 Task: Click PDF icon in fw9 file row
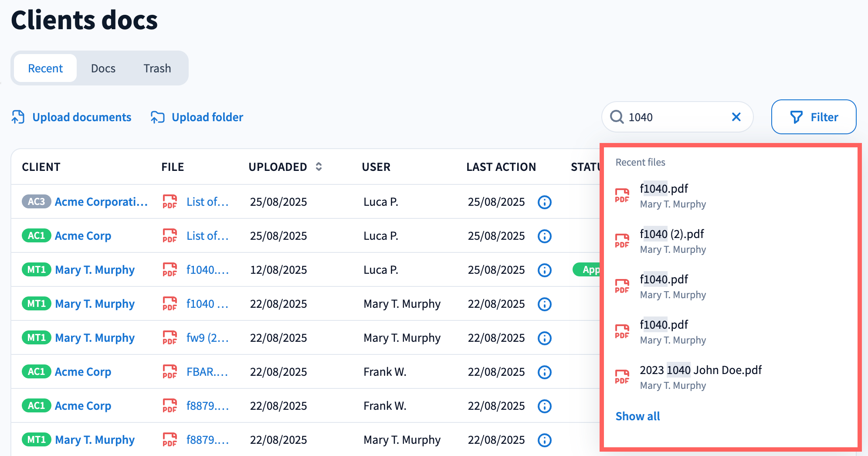coord(170,338)
